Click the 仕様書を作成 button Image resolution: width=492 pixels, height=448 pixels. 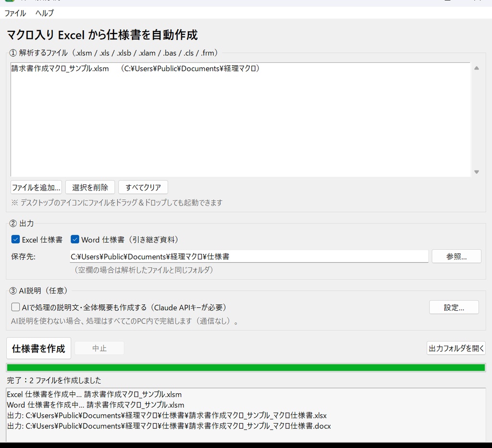point(38,348)
